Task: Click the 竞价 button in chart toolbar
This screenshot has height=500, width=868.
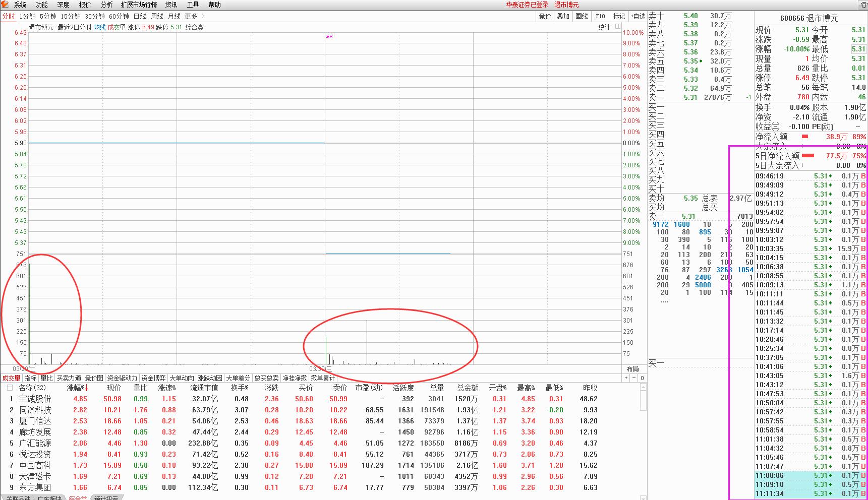Action: click(x=545, y=17)
